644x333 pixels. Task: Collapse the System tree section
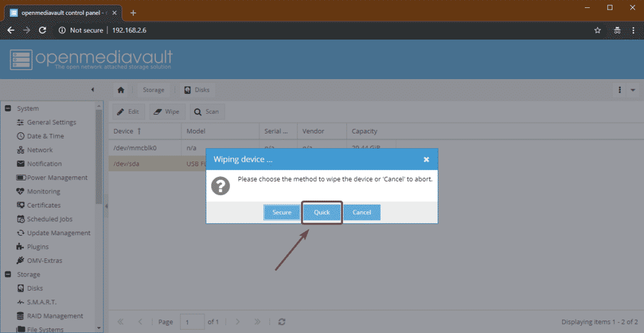point(7,109)
